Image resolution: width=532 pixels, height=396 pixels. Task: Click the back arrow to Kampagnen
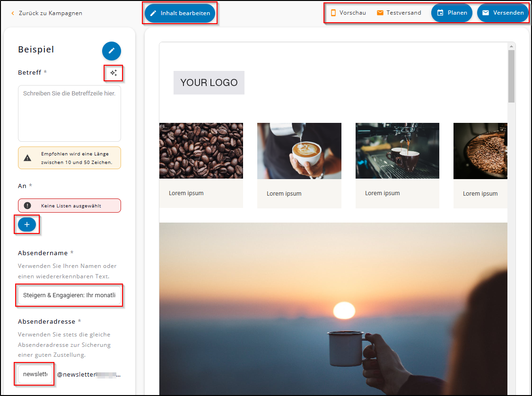tap(13, 13)
